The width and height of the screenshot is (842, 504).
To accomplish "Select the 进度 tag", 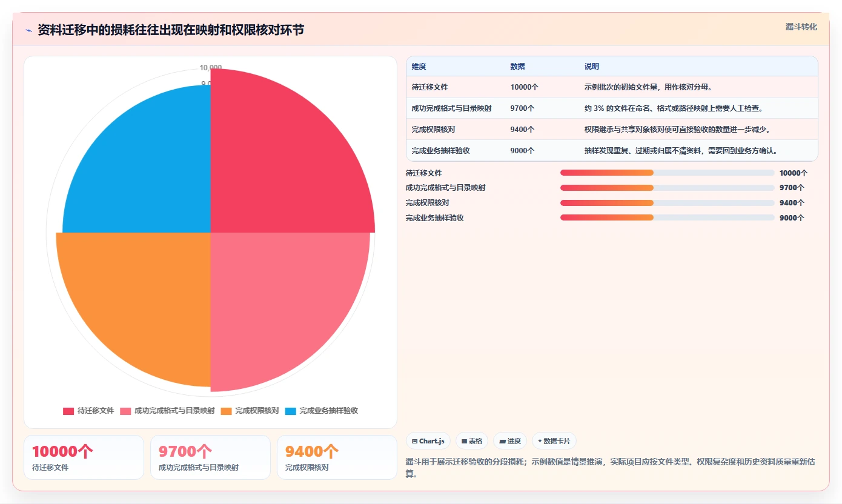I will click(509, 441).
